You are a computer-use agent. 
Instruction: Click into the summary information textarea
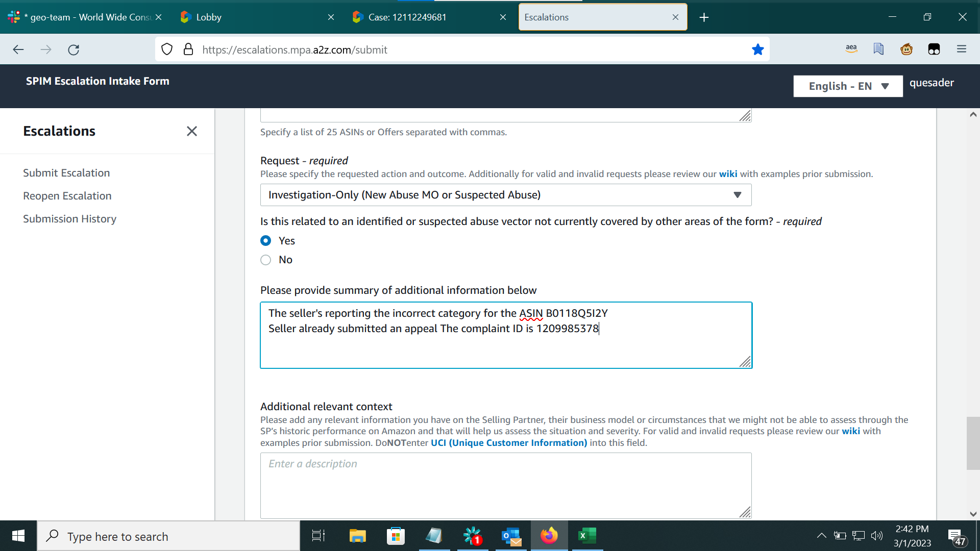(506, 335)
